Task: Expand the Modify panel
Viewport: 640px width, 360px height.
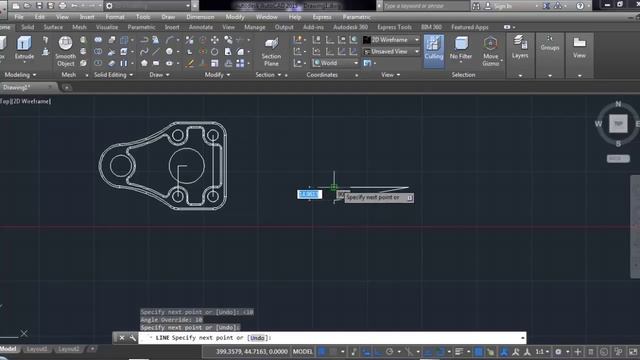Action: pyautogui.click(x=217, y=75)
